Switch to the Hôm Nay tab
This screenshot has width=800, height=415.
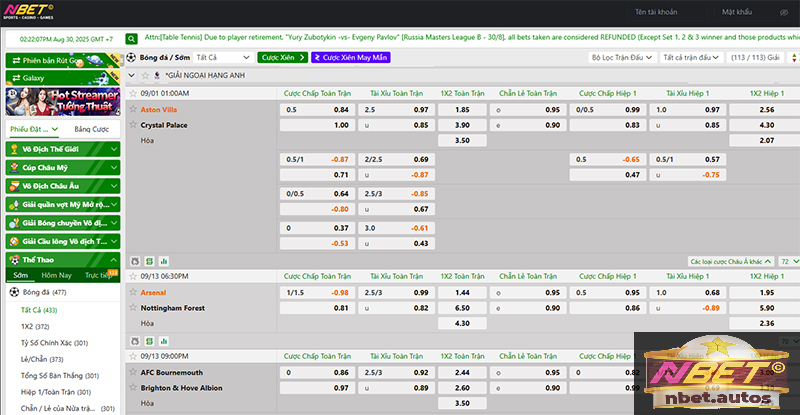pyautogui.click(x=58, y=274)
